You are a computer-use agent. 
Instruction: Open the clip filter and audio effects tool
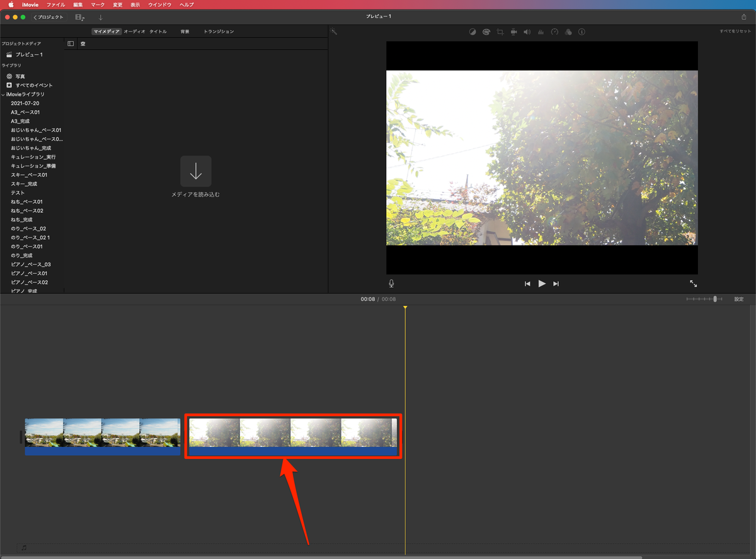(568, 31)
